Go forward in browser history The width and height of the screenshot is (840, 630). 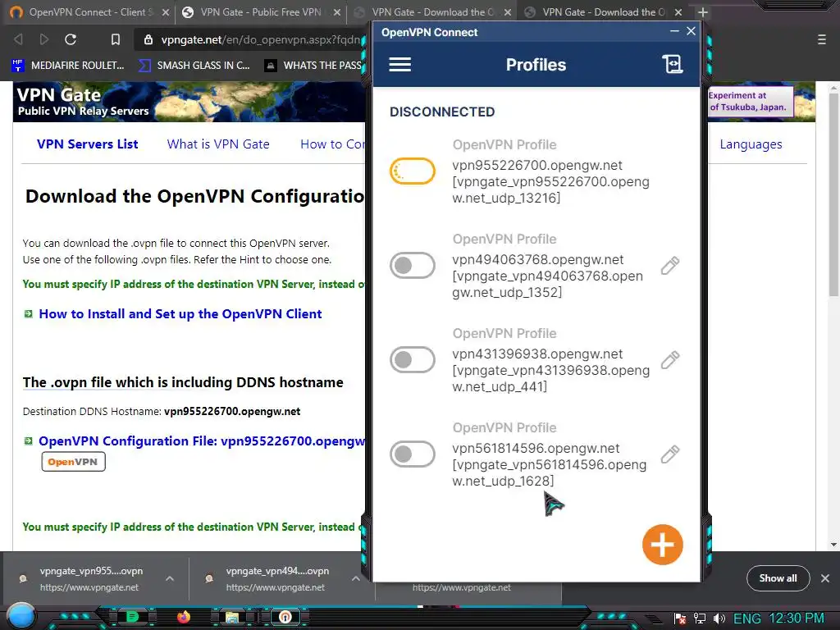pyautogui.click(x=44, y=39)
